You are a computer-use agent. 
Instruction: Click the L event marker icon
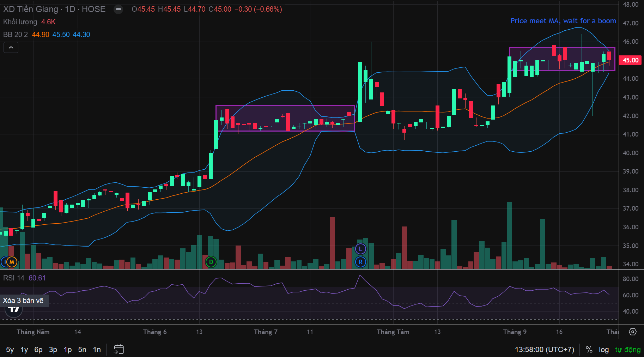[360, 249]
